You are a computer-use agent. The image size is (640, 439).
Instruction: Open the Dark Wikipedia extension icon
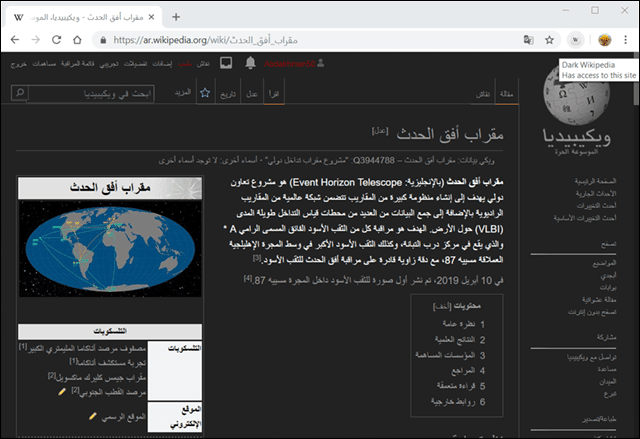575,40
